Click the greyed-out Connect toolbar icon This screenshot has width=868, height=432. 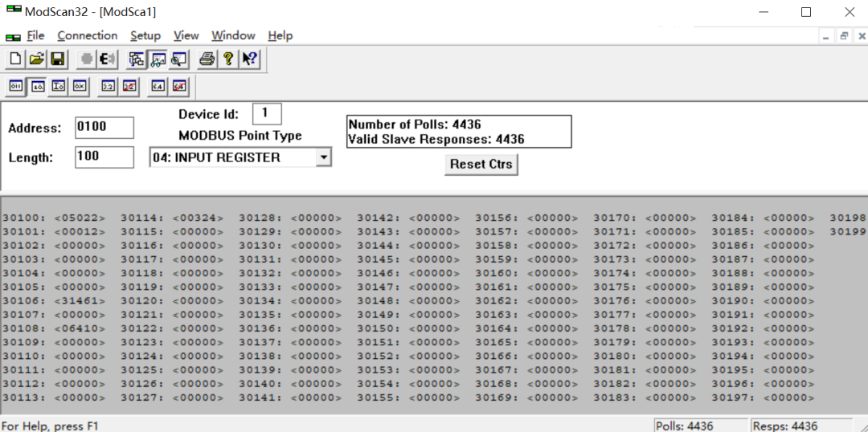[x=87, y=59]
